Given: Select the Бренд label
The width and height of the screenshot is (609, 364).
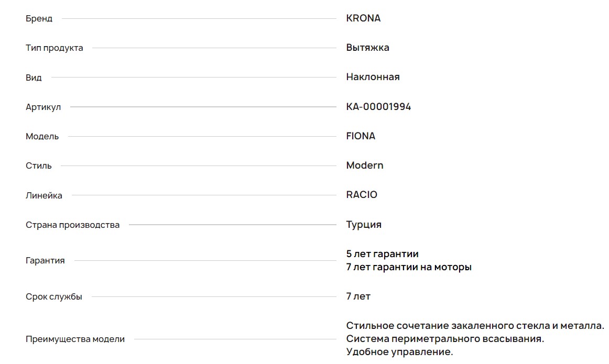Looking at the screenshot, I should pyautogui.click(x=39, y=19).
